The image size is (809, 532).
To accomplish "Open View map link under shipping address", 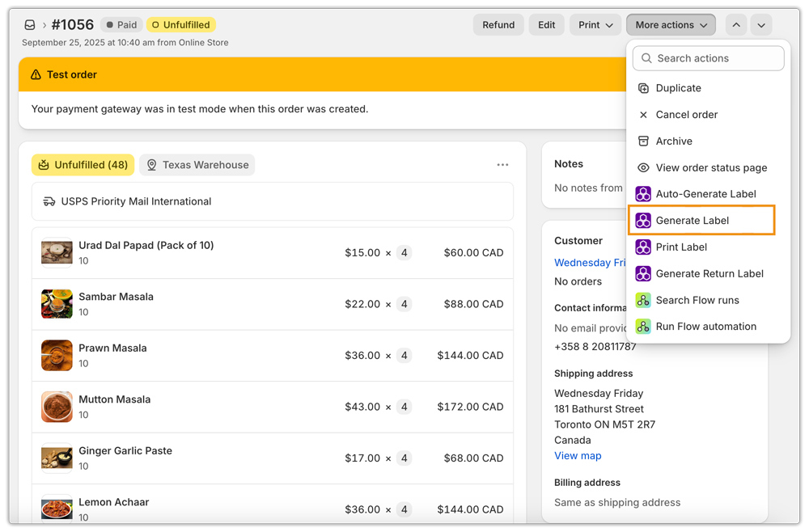I will click(x=578, y=456).
